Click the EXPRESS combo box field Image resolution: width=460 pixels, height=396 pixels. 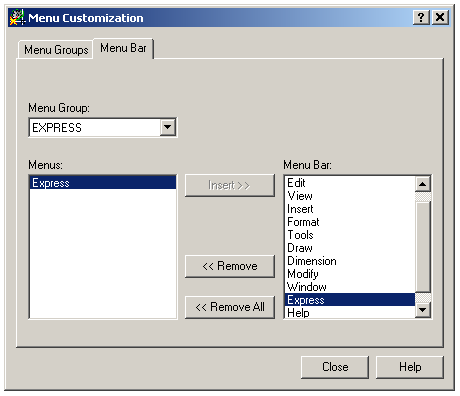(x=103, y=127)
